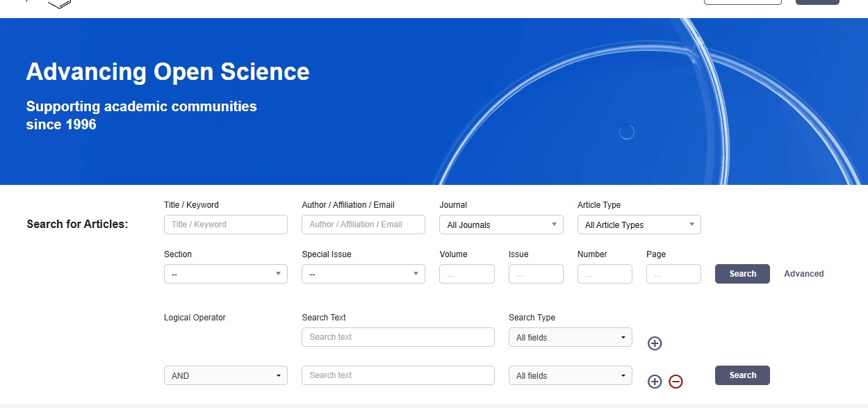Click the 'Advancing Open Science' headline
Image resolution: width=868 pixels, height=408 pixels.
(167, 72)
